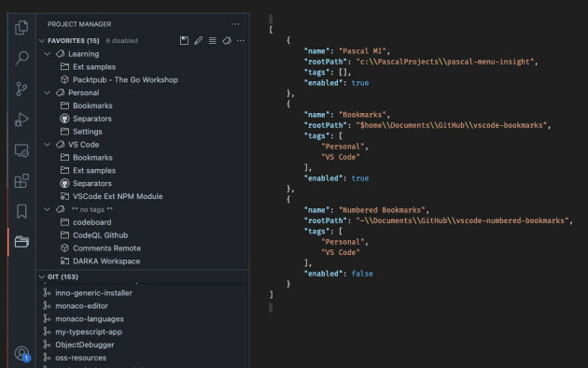
Task: Open Separators project under Personal
Action: click(x=92, y=119)
